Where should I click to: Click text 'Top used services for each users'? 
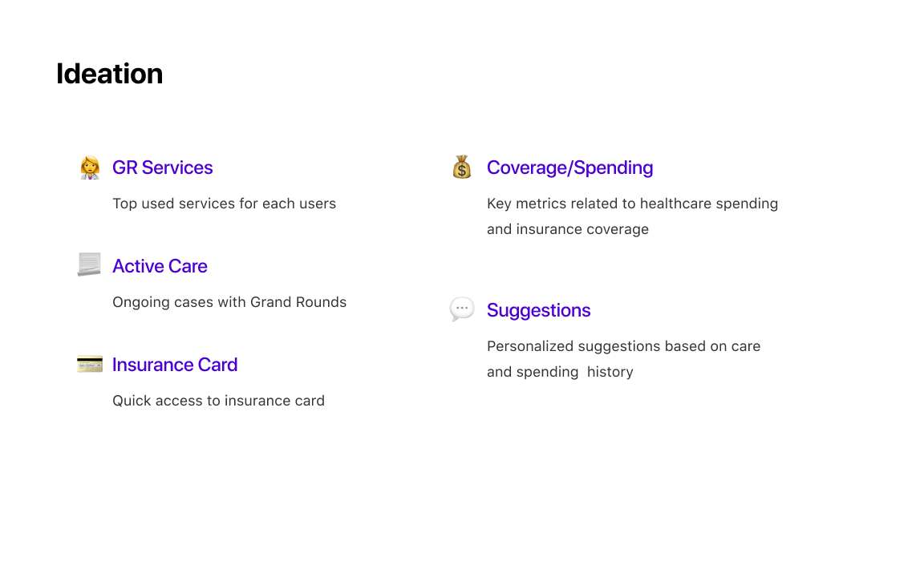[224, 204]
